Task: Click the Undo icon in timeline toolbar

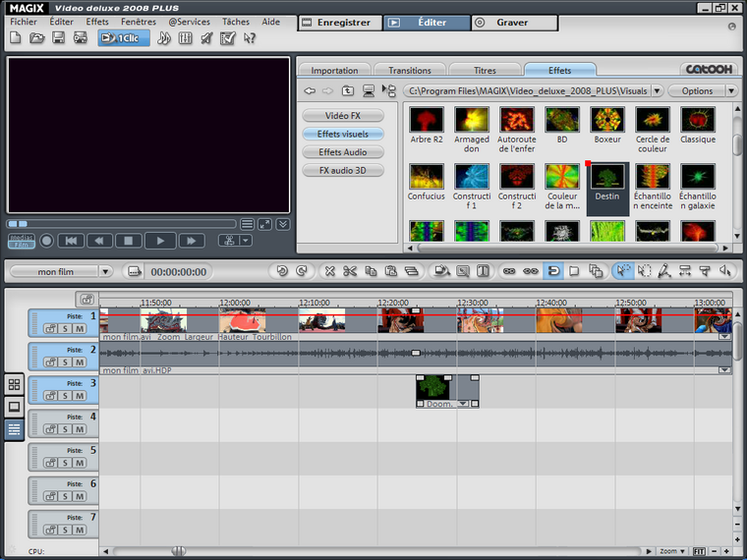Action: (282, 271)
